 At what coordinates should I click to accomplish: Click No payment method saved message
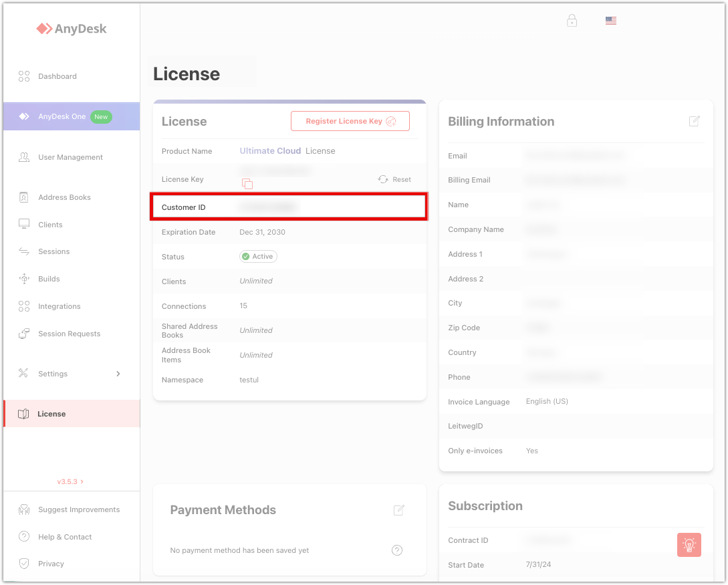[x=239, y=550]
